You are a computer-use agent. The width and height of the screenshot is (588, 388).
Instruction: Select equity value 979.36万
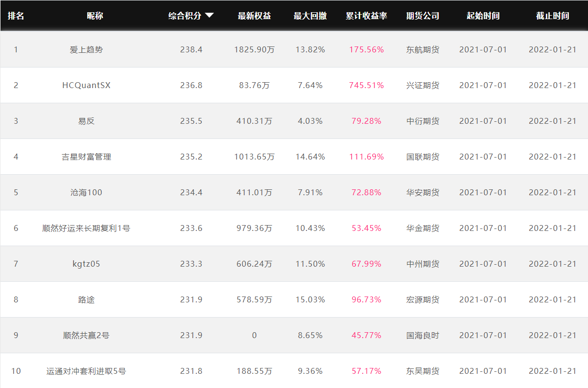tap(254, 228)
